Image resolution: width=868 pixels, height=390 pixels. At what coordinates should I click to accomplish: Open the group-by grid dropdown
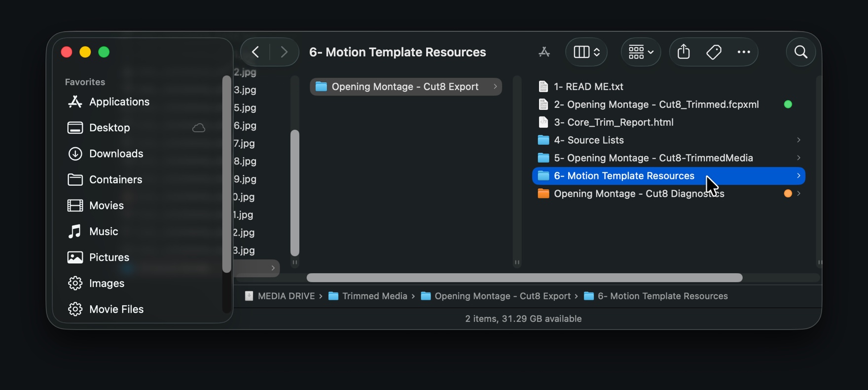tap(641, 52)
